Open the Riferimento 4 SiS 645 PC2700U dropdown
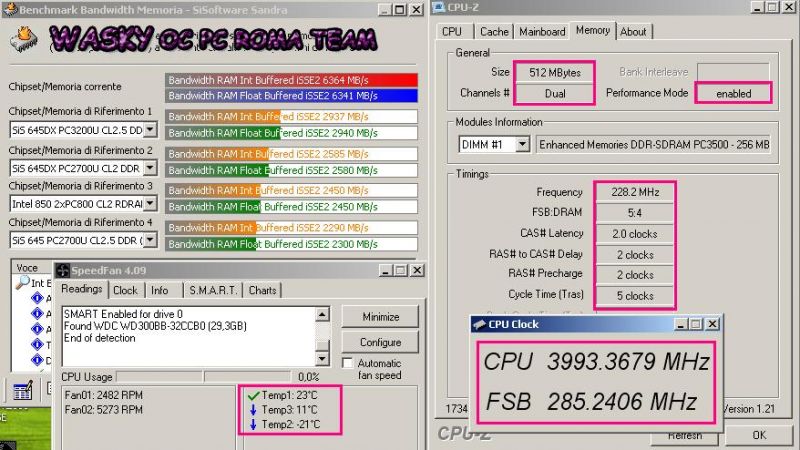 click(x=149, y=240)
